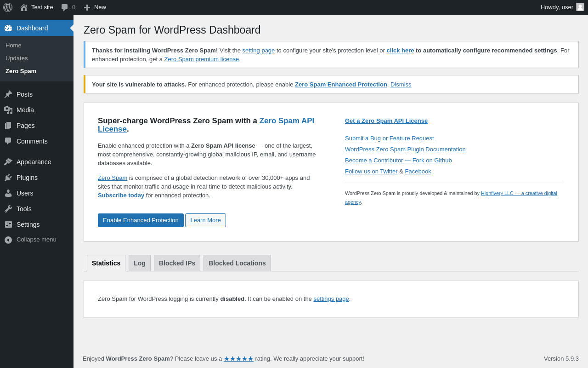
Task: Open WordPress Zero Spam Plugin Documentation link
Action: 405,149
